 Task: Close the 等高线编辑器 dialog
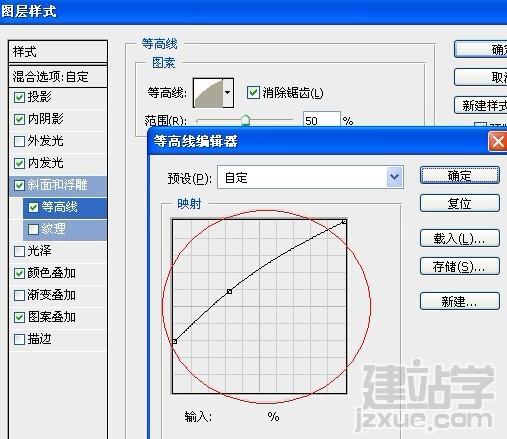tap(498, 142)
